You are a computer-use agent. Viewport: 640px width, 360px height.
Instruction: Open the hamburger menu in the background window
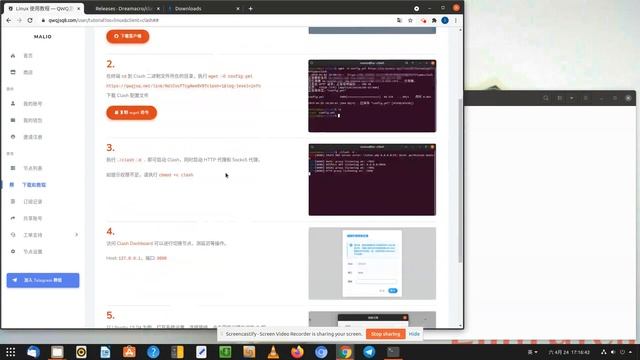point(585,98)
